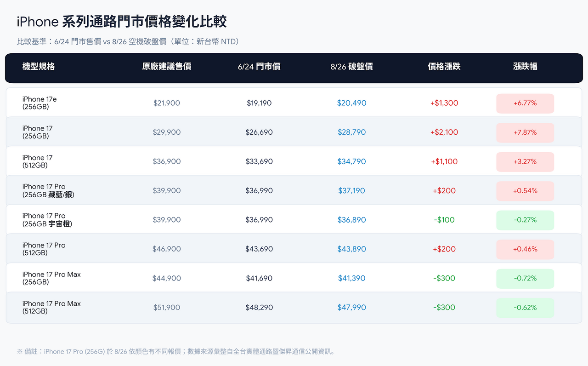588x366 pixels.
Task: Select $39,900 in the 宇宙橙 row
Action: (167, 220)
